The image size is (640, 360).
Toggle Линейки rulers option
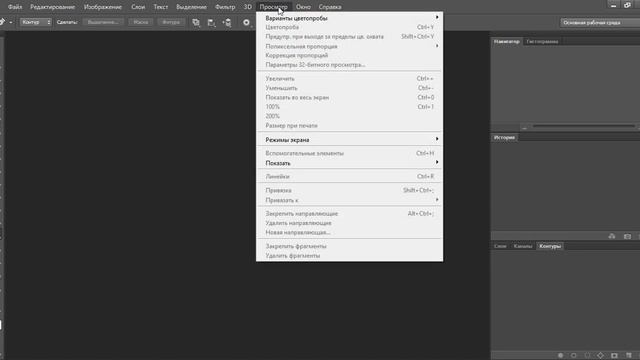point(349,176)
